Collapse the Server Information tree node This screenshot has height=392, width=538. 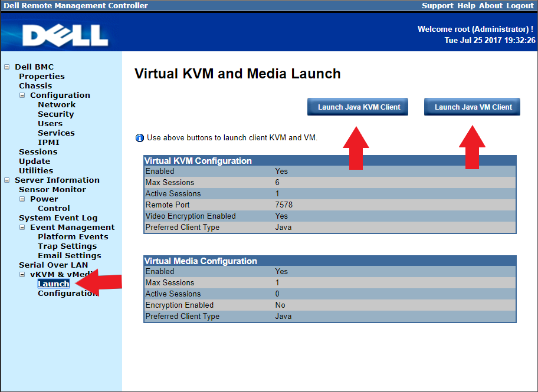pos(7,180)
